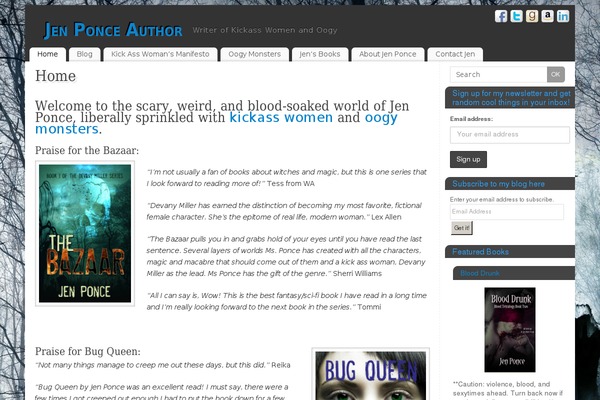The height and width of the screenshot is (400, 600).
Task: Click the Tess from WA review quote
Action: (x=287, y=178)
